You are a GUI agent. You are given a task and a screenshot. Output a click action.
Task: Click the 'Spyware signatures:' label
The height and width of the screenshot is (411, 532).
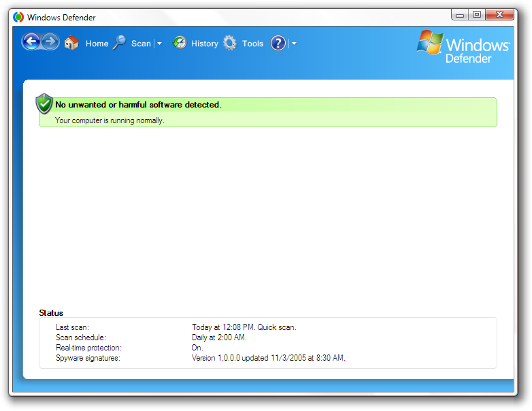[88, 358]
